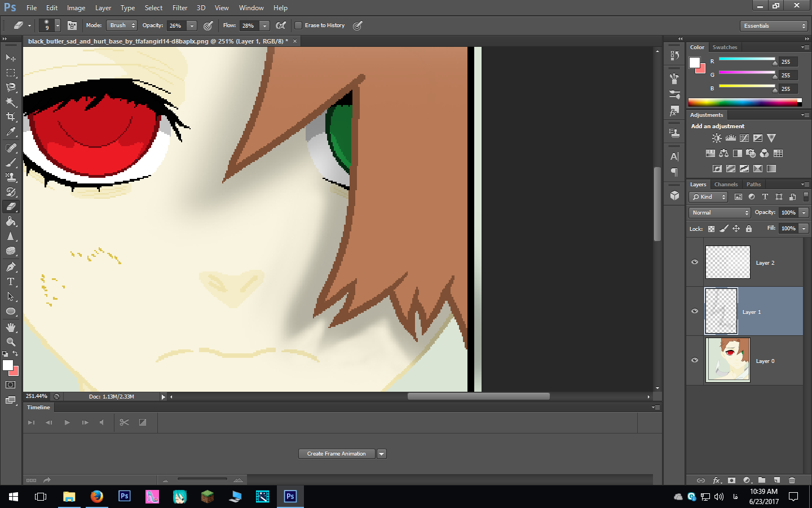Screen dimensions: 812x508
Task: Add layer mask icon
Action: (x=731, y=480)
